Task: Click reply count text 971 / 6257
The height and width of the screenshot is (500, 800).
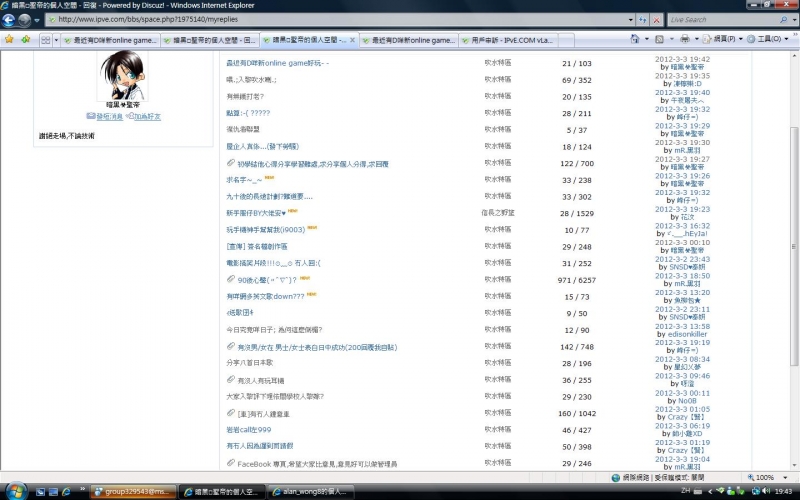Action: [577, 280]
